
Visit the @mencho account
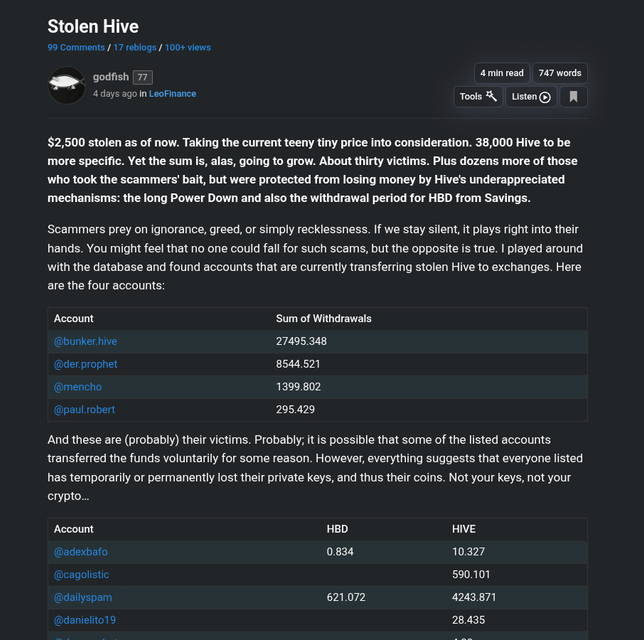[77, 387]
